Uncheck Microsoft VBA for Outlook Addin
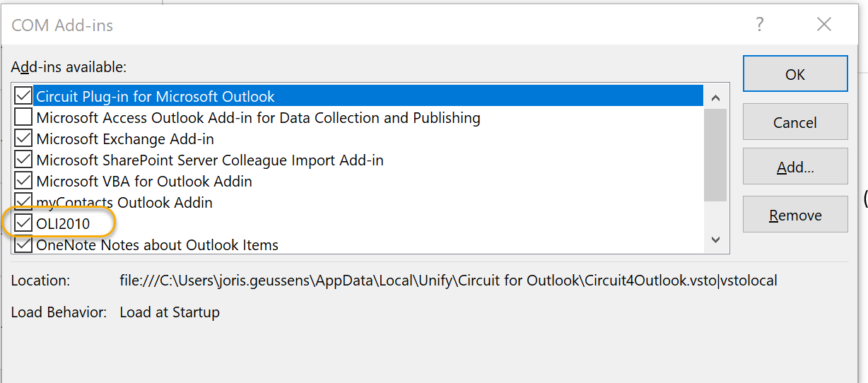This screenshot has height=383, width=868. pos(23,180)
